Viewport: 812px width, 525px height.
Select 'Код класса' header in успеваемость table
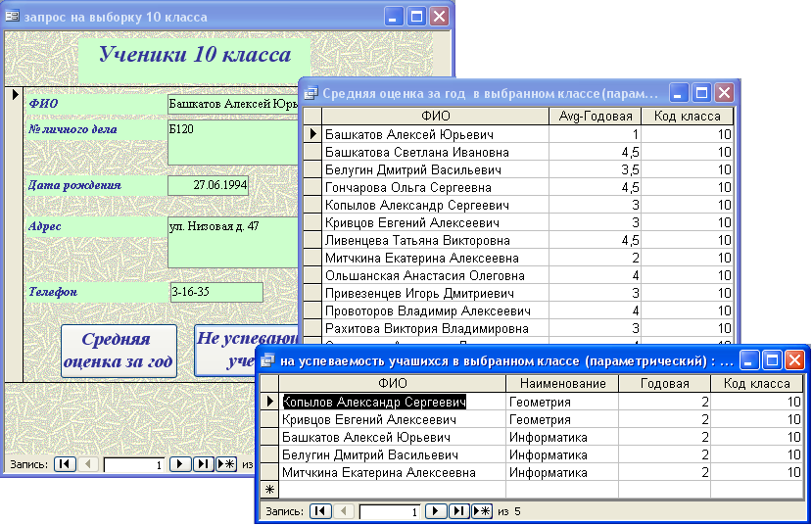coord(756,383)
